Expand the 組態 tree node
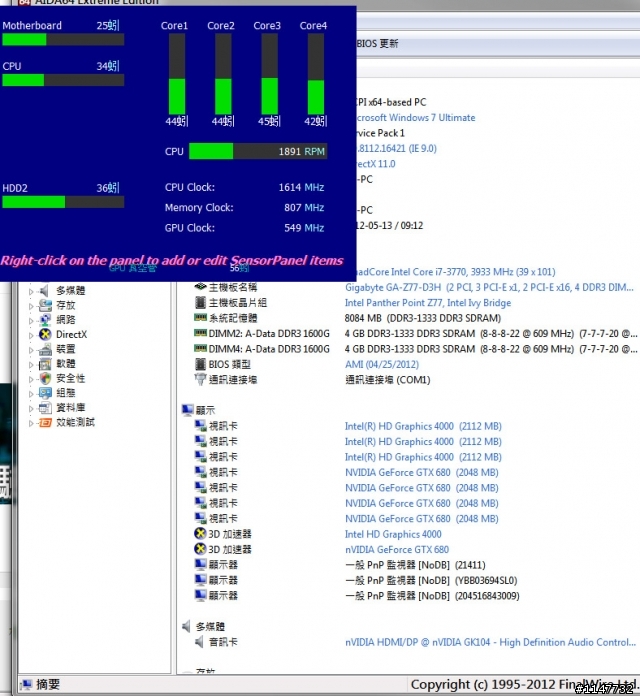 [x=31, y=394]
